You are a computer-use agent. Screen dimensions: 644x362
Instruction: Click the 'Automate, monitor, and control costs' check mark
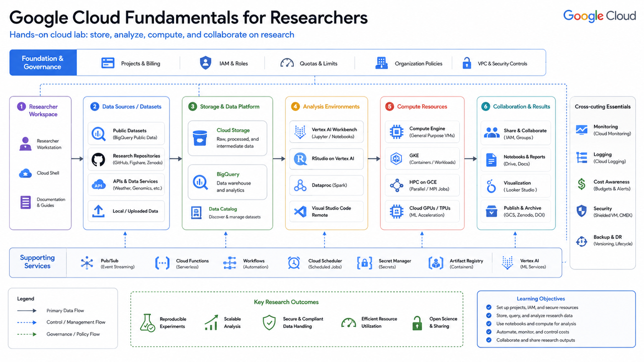489,332
